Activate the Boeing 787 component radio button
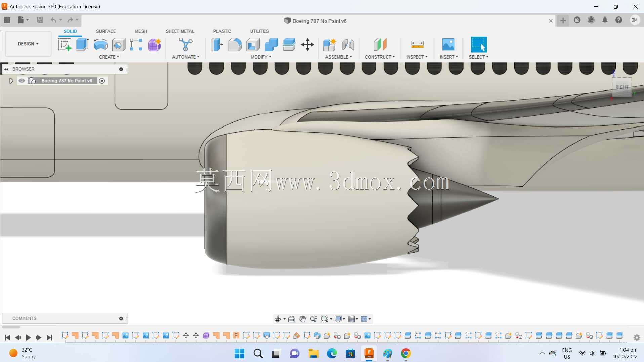This screenshot has height=362, width=644. pos(102,81)
